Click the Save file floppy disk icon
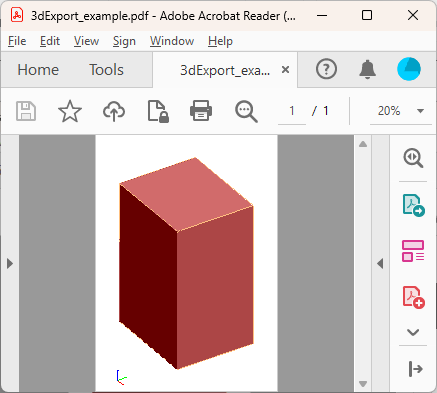Viewport: 437px width, 393px height. [x=26, y=111]
